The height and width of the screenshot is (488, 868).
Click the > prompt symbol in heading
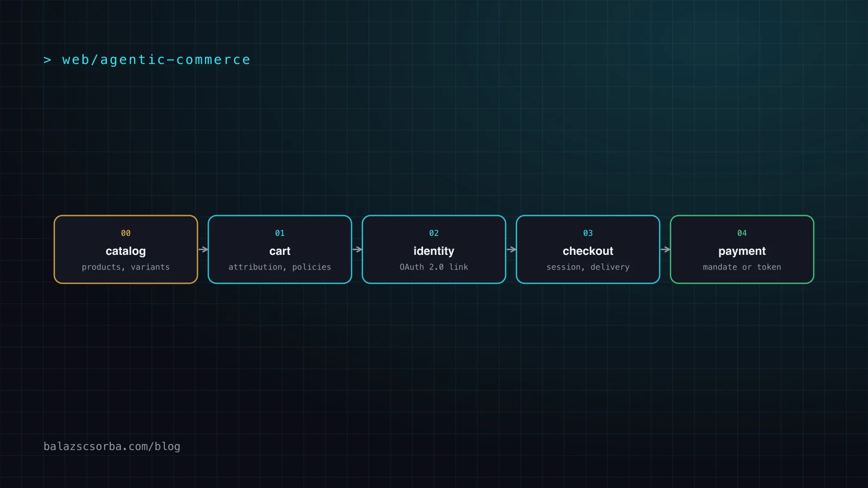point(47,60)
